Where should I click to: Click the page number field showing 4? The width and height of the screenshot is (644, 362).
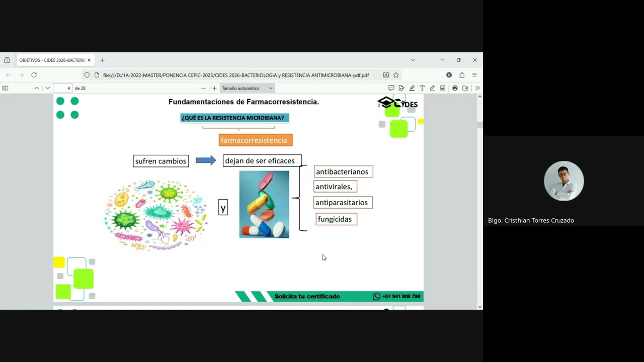pyautogui.click(x=63, y=88)
